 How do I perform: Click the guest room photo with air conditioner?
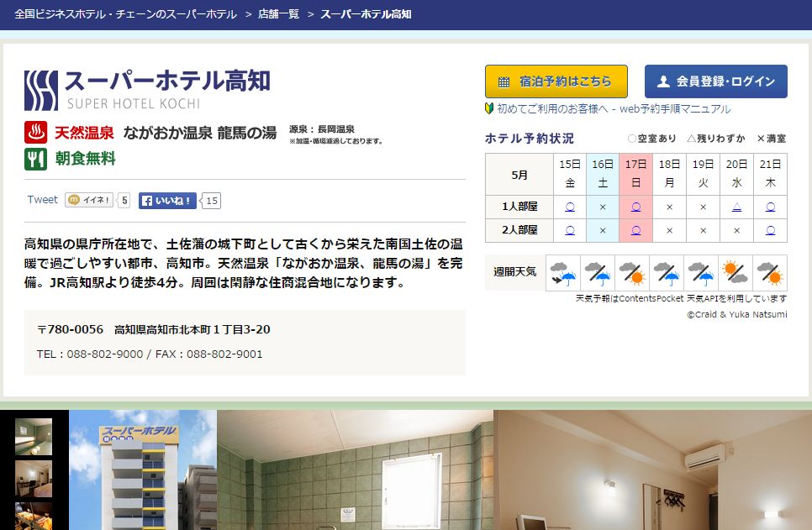point(652,470)
